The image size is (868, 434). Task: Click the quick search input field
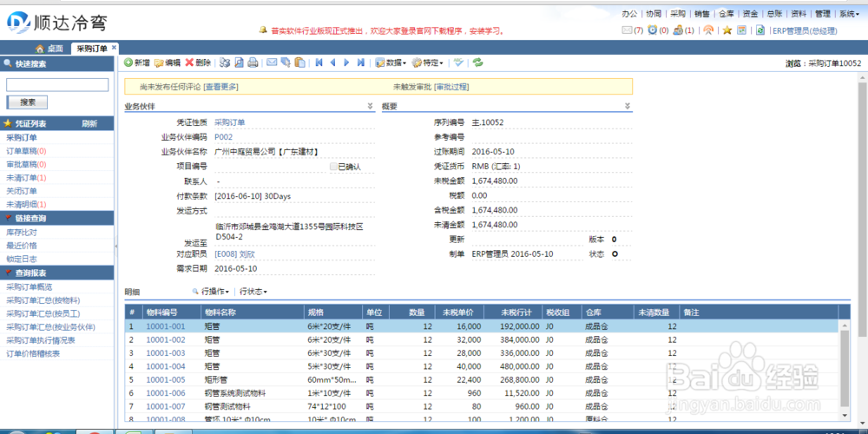57,85
